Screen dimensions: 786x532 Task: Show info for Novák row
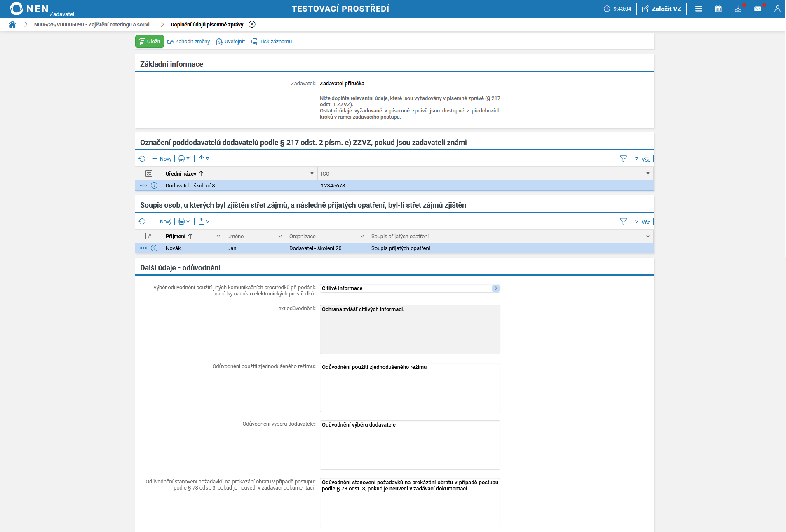click(x=154, y=248)
